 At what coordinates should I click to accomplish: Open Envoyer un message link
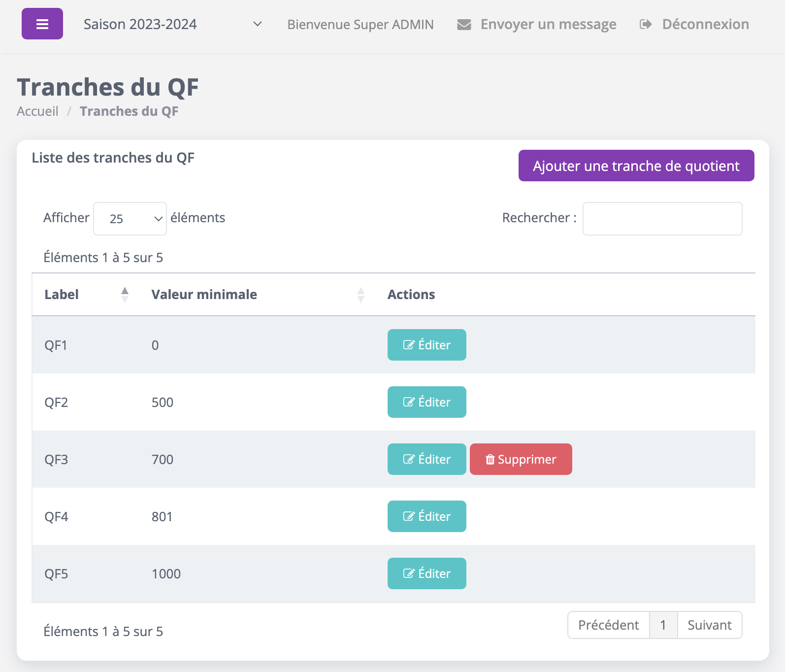[548, 25]
